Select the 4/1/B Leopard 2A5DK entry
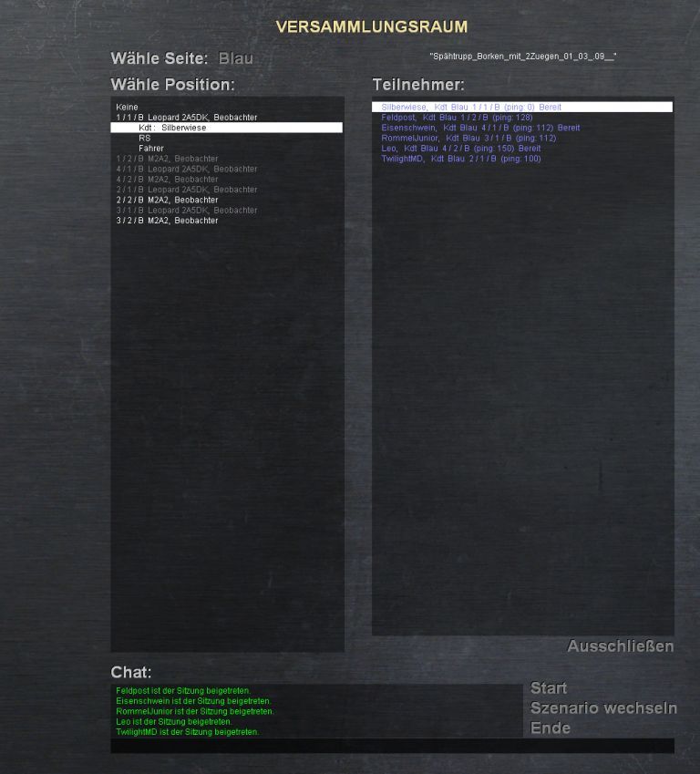Viewport: 700px width, 774px height. (x=187, y=169)
